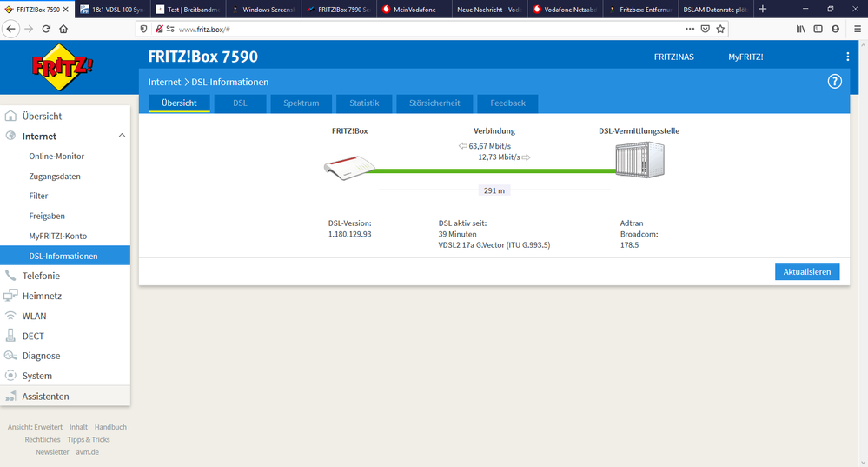Open MyFRITZ! link in header
The height and width of the screenshot is (467, 868).
point(745,57)
